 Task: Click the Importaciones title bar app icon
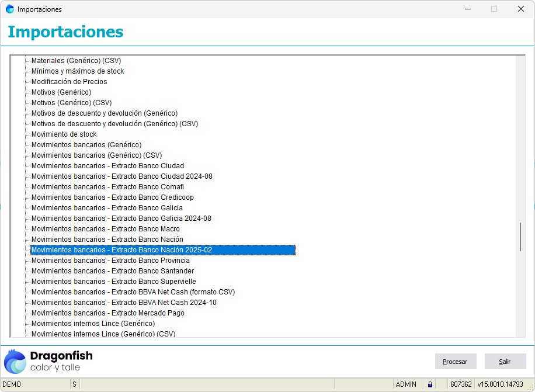tap(10, 9)
